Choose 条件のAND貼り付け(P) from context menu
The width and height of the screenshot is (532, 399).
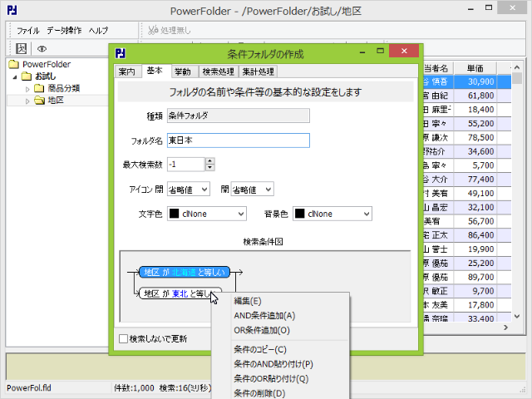tap(273, 364)
